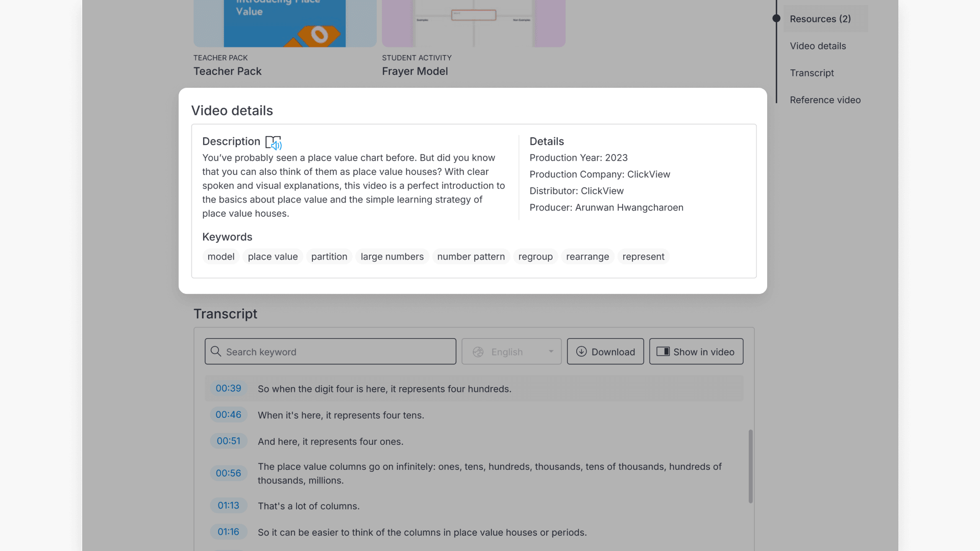
Task: Focus the Search keyword field
Action: [330, 352]
